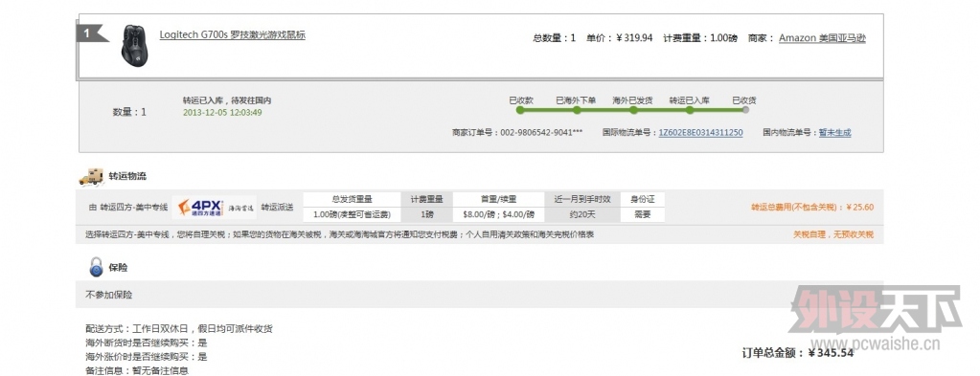This screenshot has width=980, height=376.
Task: Open tracking number 1Z602E8E0314311250
Action: [x=700, y=132]
